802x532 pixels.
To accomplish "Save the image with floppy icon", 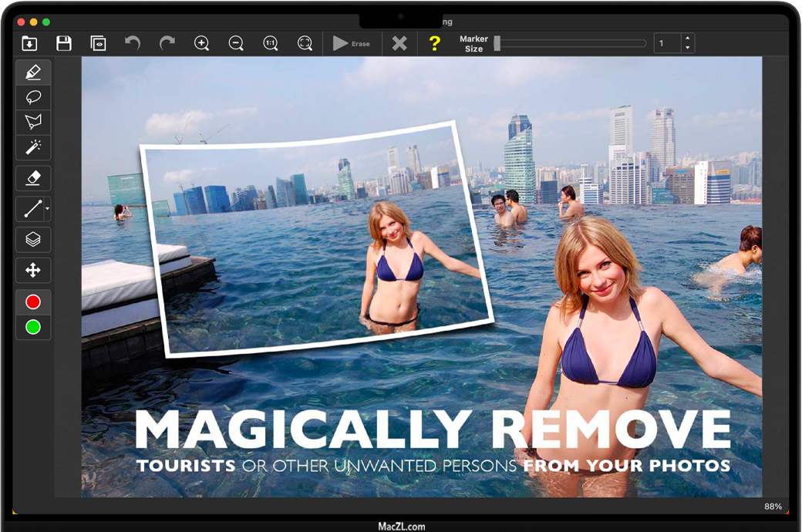I will coord(64,43).
